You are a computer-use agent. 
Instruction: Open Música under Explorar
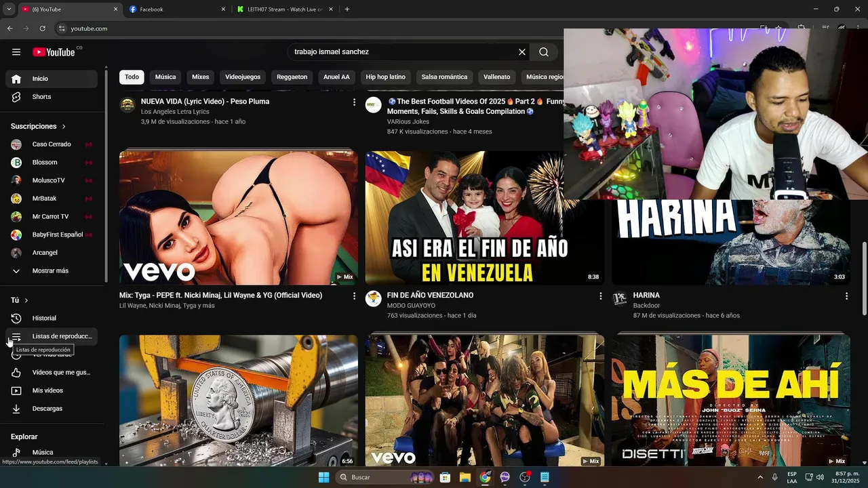pyautogui.click(x=52, y=453)
